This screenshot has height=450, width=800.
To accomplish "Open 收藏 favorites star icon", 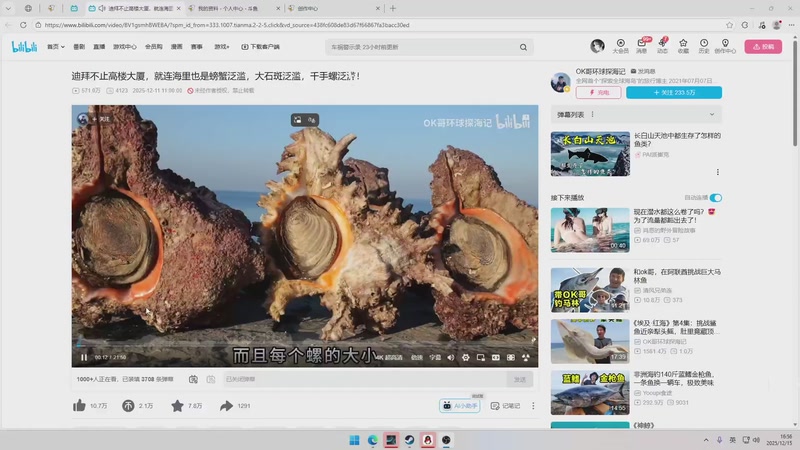I will coord(683,46).
